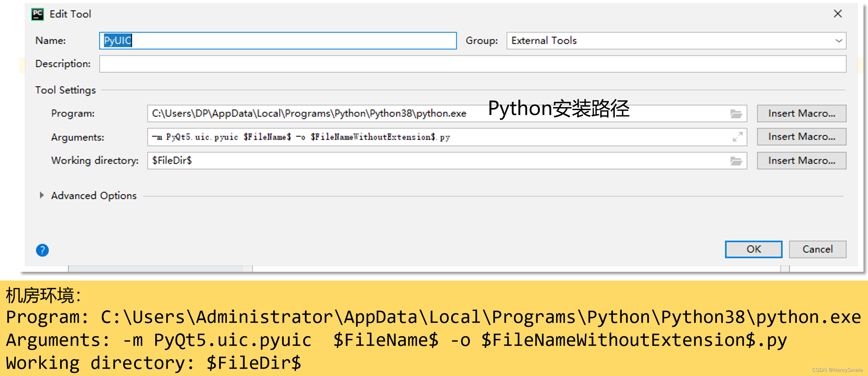Click the 'Group:' label
Image resolution: width=868 pixels, height=376 pixels.
click(x=481, y=41)
